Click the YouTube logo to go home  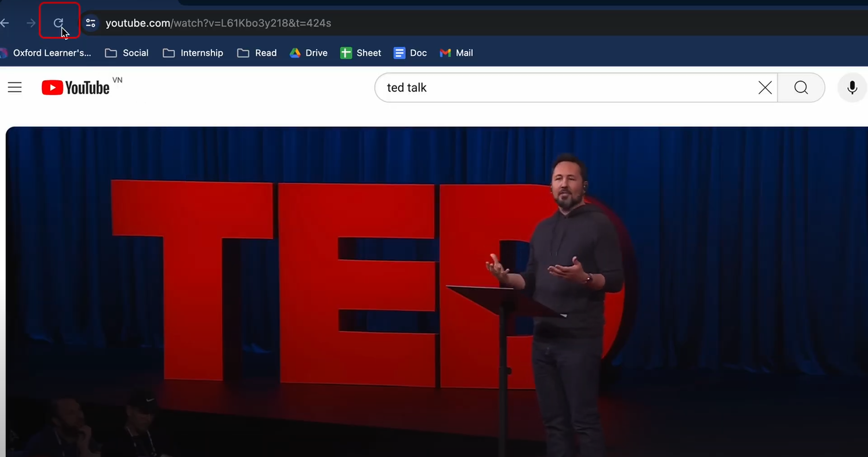point(75,88)
